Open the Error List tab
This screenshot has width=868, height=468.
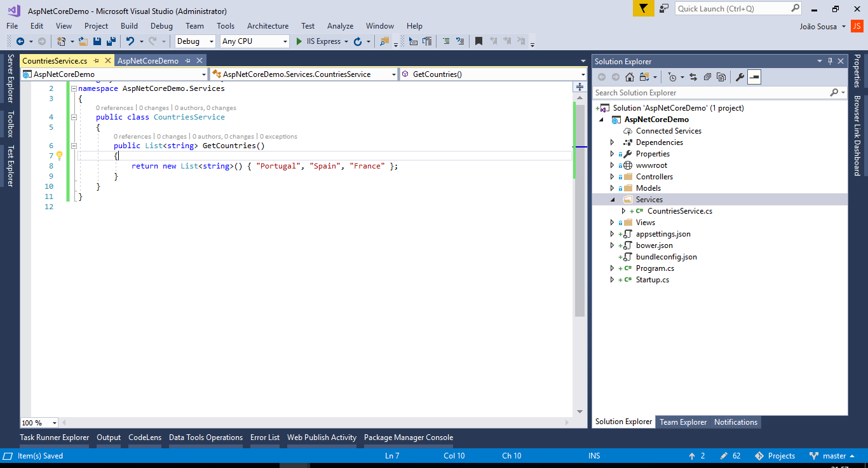pyautogui.click(x=264, y=437)
